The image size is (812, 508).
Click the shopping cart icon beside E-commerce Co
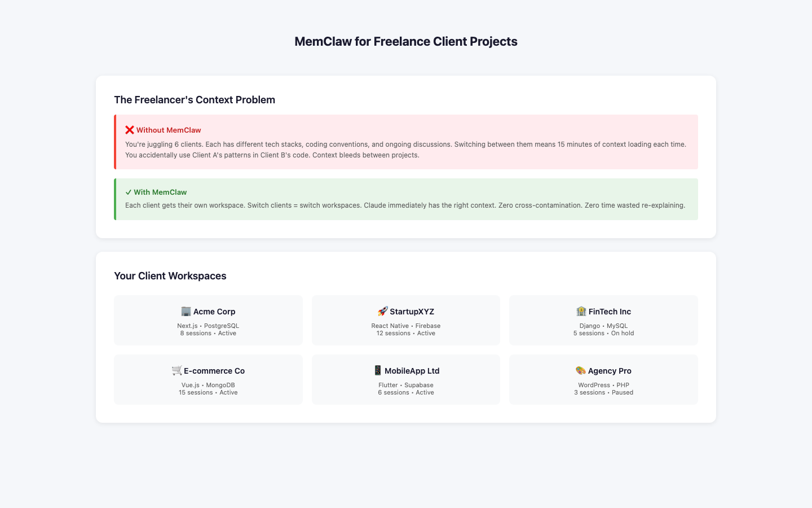[x=176, y=371]
